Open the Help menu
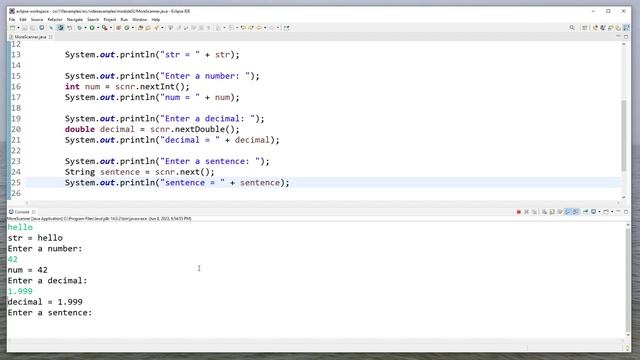The image size is (640, 360). (156, 20)
